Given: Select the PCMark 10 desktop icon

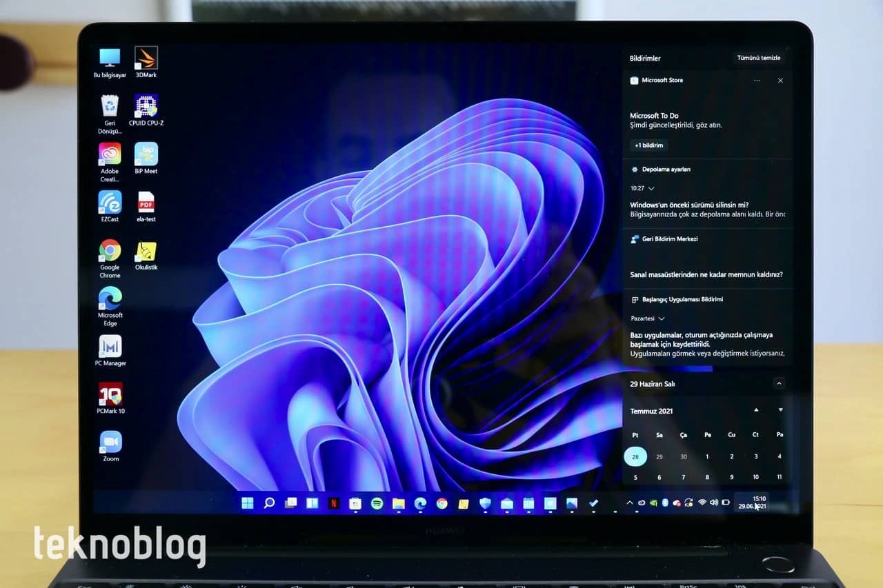Looking at the screenshot, I should (110, 396).
